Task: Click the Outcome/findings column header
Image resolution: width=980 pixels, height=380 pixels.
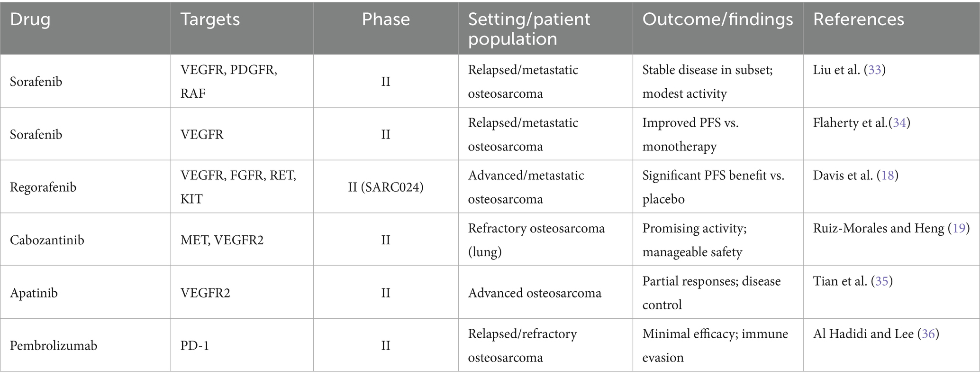Action: click(x=717, y=19)
